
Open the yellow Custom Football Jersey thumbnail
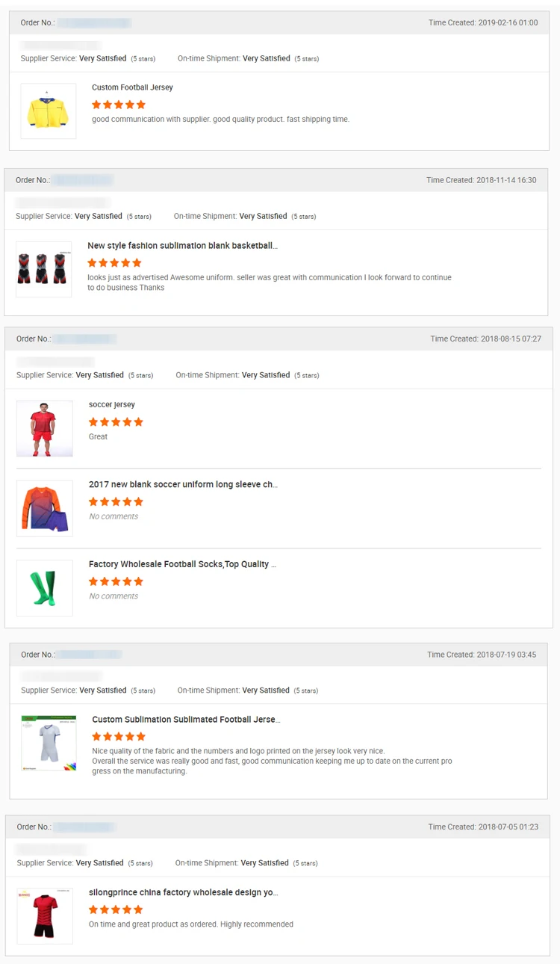point(48,111)
